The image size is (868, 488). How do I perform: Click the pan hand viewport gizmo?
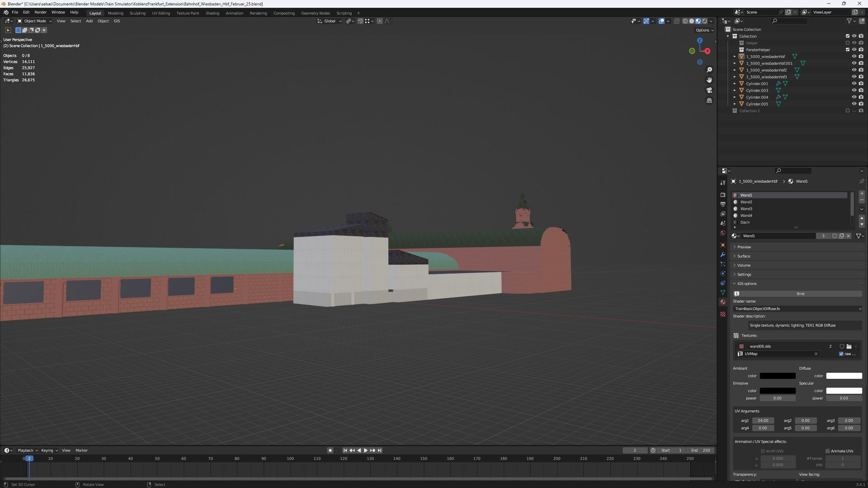[x=709, y=80]
